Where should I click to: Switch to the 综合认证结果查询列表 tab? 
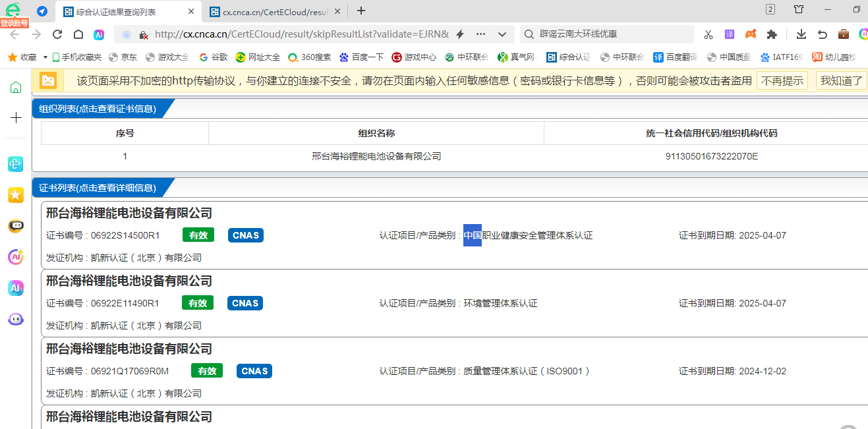(x=129, y=11)
